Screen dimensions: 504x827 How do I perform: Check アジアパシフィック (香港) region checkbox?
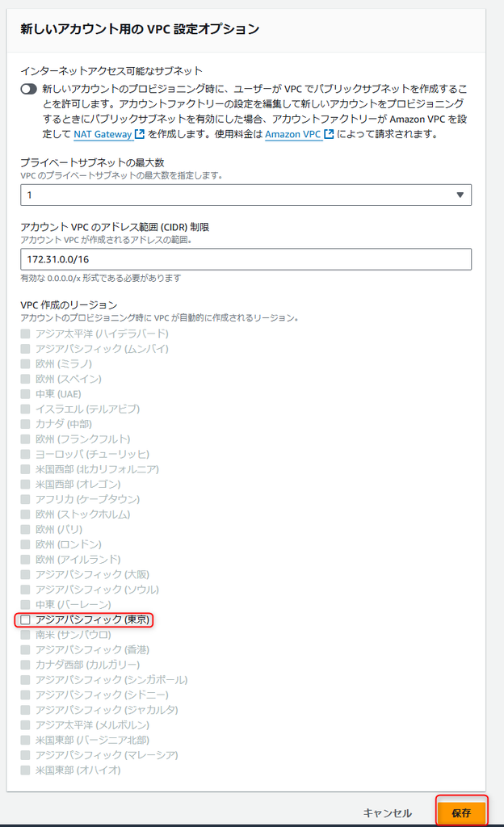click(x=25, y=650)
